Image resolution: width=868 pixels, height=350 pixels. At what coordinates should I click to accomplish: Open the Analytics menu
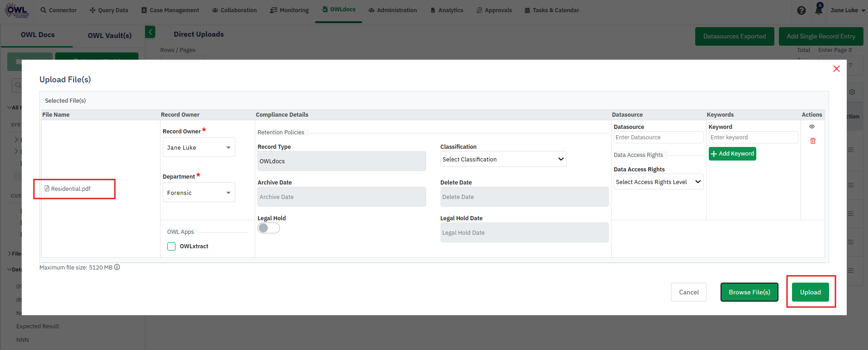click(446, 10)
